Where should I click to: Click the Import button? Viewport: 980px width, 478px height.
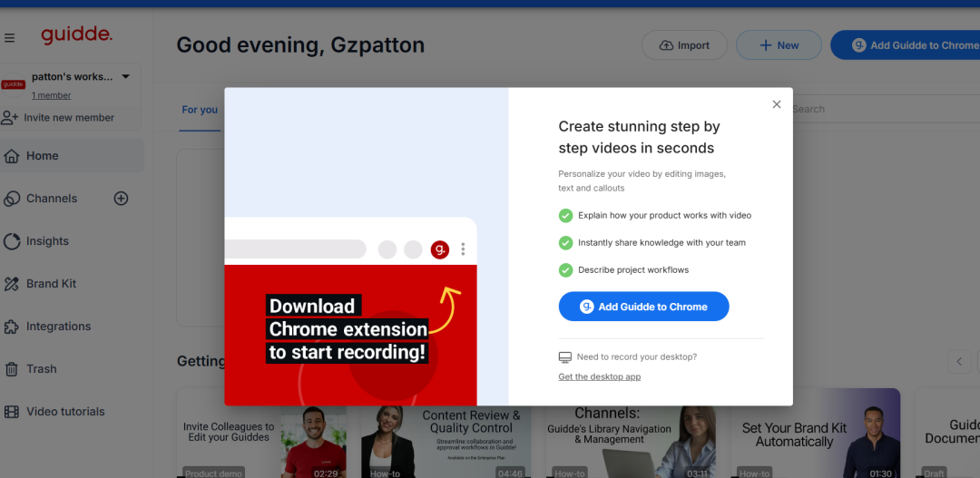click(684, 45)
